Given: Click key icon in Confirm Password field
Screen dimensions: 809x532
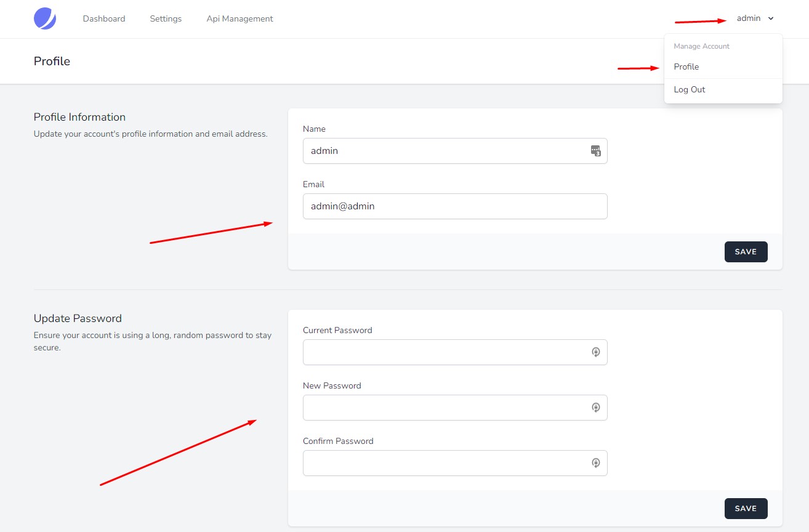Looking at the screenshot, I should [596, 463].
